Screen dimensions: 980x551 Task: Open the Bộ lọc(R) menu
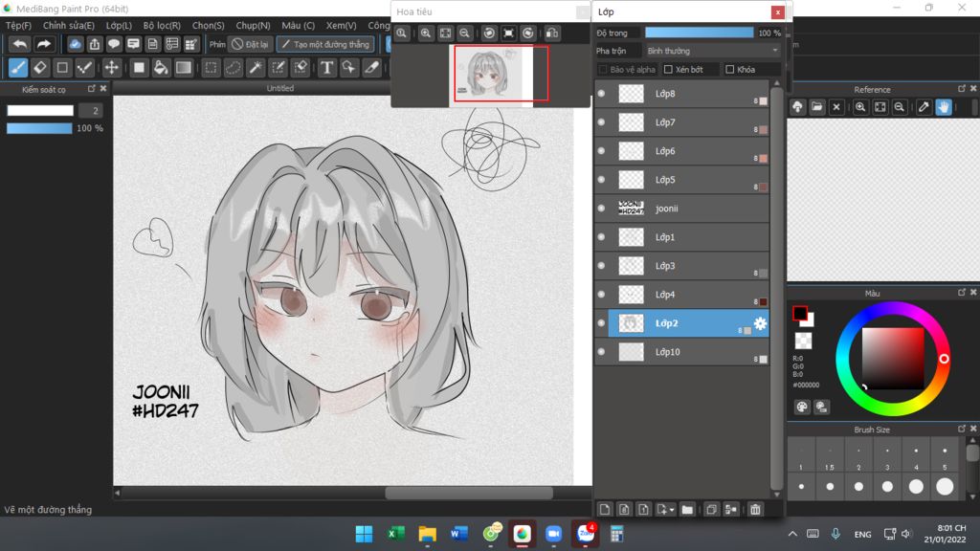(162, 26)
